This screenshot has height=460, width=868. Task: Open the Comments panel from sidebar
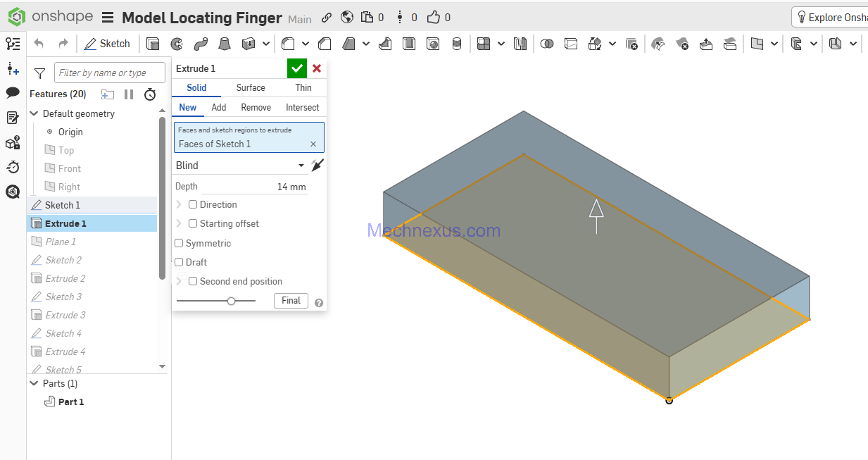coord(13,92)
